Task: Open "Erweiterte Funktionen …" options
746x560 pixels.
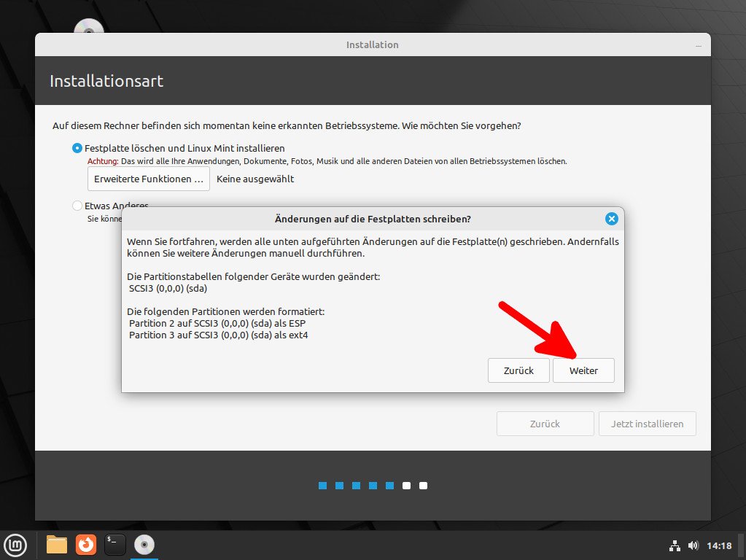Action: click(148, 179)
